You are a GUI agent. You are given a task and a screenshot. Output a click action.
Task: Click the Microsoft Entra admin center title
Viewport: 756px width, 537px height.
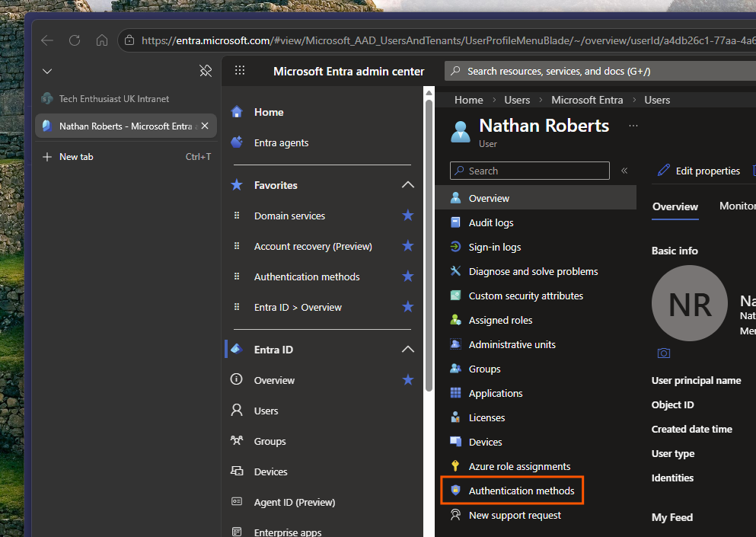click(x=349, y=72)
